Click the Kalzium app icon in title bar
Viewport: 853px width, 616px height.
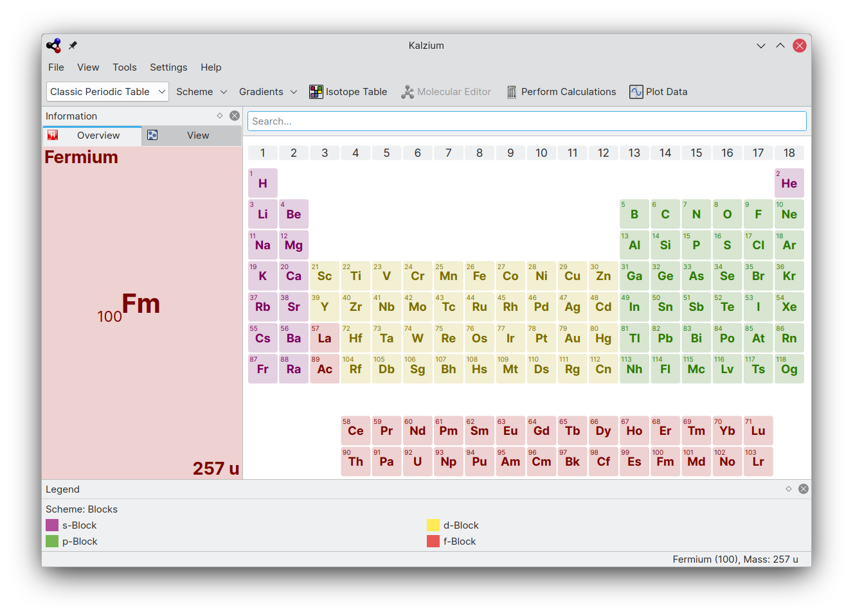tap(53, 46)
